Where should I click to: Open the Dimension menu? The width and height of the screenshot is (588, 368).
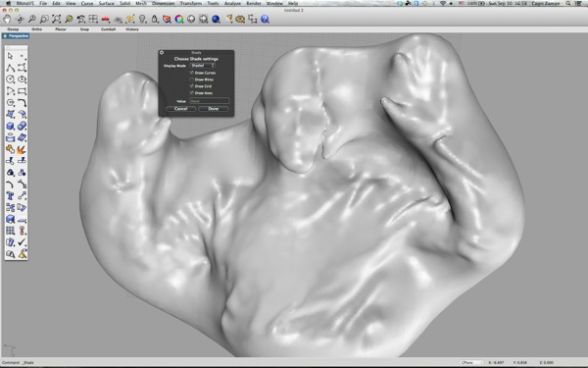163,3
